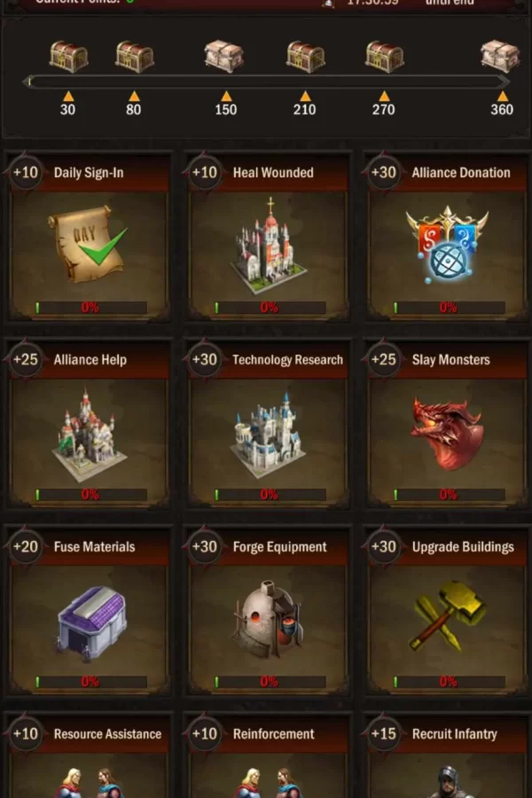This screenshot has width=532, height=798.
Task: Tap the 270-point reward chest
Action: click(385, 57)
